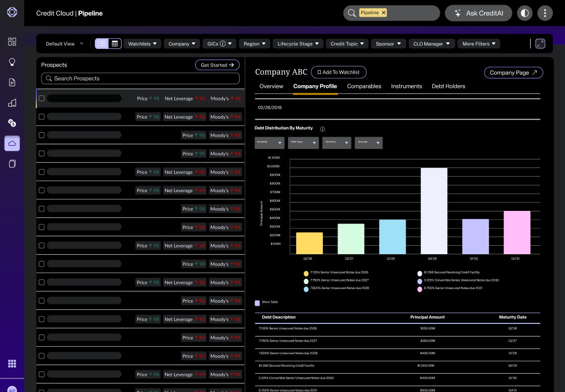This screenshot has width=565, height=392.
Task: Click info icon beside Debt Distribution By Maturity
Action: [322, 129]
